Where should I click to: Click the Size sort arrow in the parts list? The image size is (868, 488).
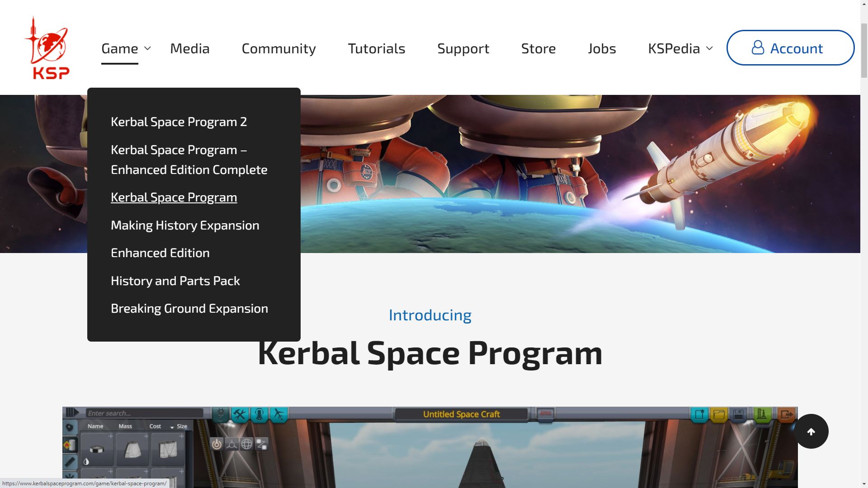[172, 427]
